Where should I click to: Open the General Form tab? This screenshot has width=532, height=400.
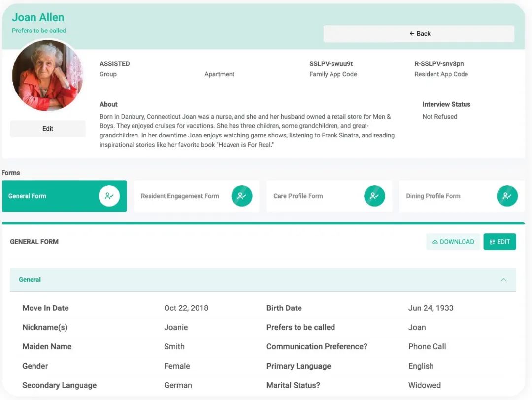point(49,196)
